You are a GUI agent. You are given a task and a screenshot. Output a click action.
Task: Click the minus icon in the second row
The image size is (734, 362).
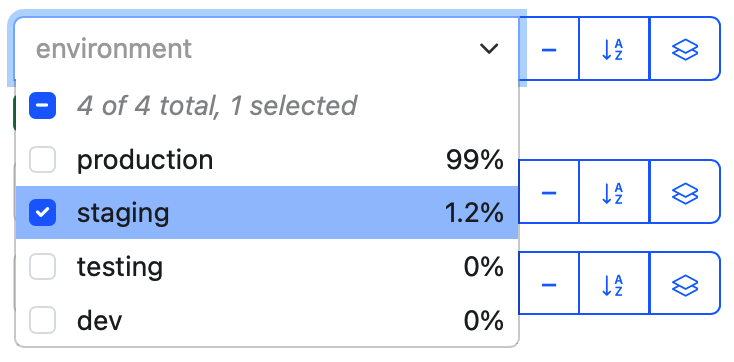548,192
